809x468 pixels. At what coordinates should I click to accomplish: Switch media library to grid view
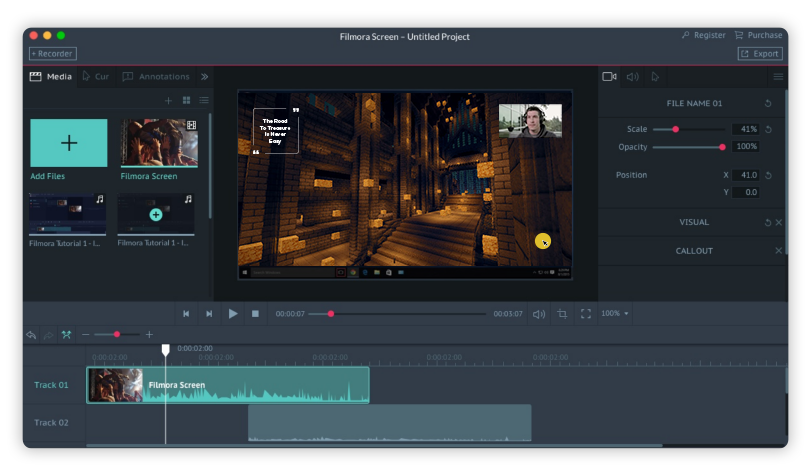click(x=186, y=100)
